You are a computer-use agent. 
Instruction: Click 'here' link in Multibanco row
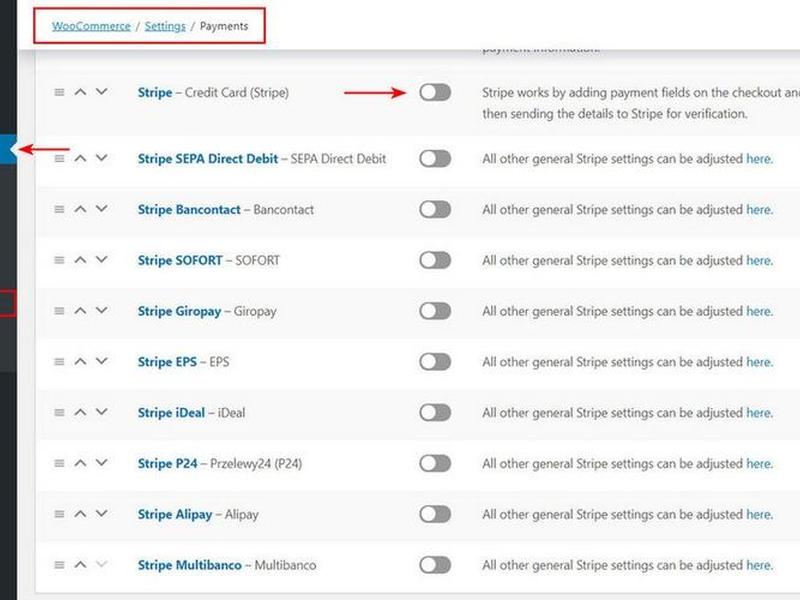pyautogui.click(x=759, y=565)
